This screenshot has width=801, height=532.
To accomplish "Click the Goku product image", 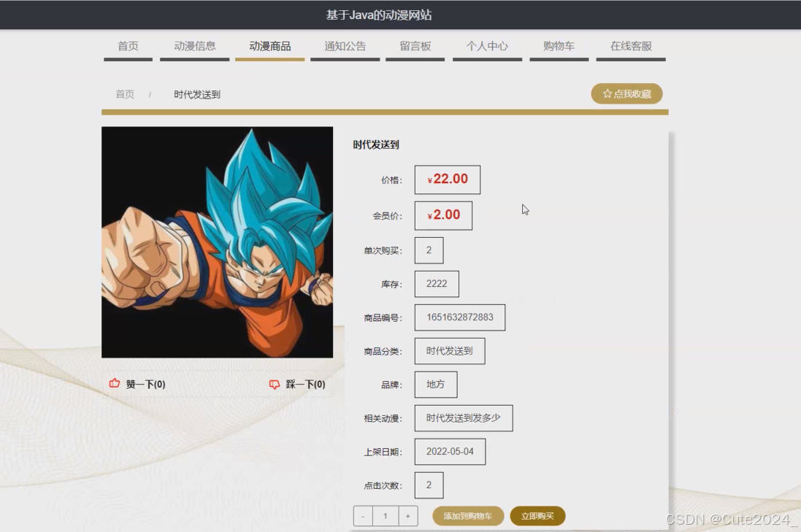I will tap(218, 244).
